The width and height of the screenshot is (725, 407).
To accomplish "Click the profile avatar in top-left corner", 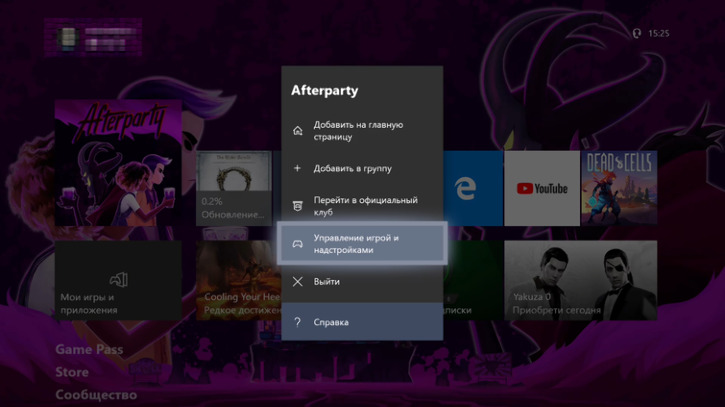I will click(x=67, y=38).
